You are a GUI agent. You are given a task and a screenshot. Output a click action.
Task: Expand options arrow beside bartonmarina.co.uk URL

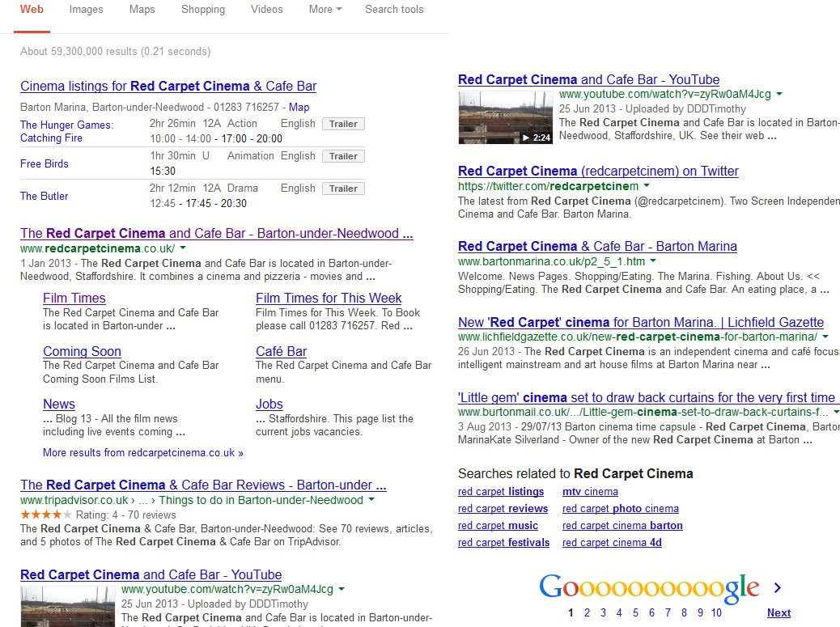point(652,261)
